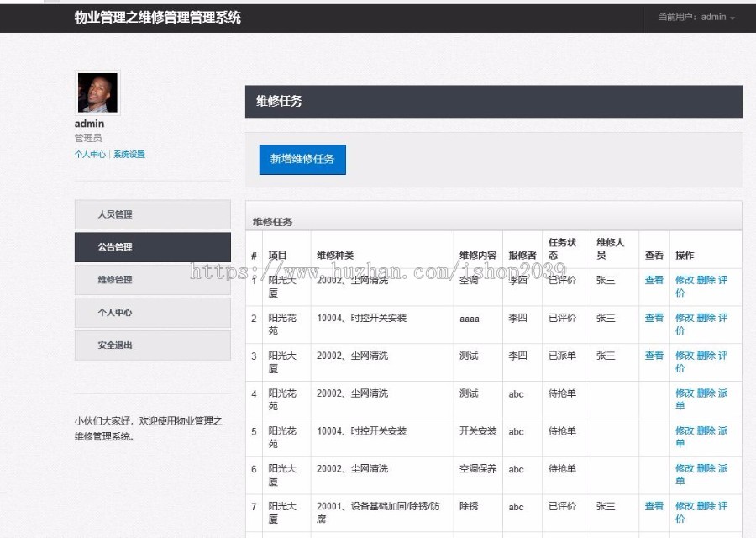Click 修改 for task row 3
Viewport: 756px width, 538px height.
coord(685,356)
